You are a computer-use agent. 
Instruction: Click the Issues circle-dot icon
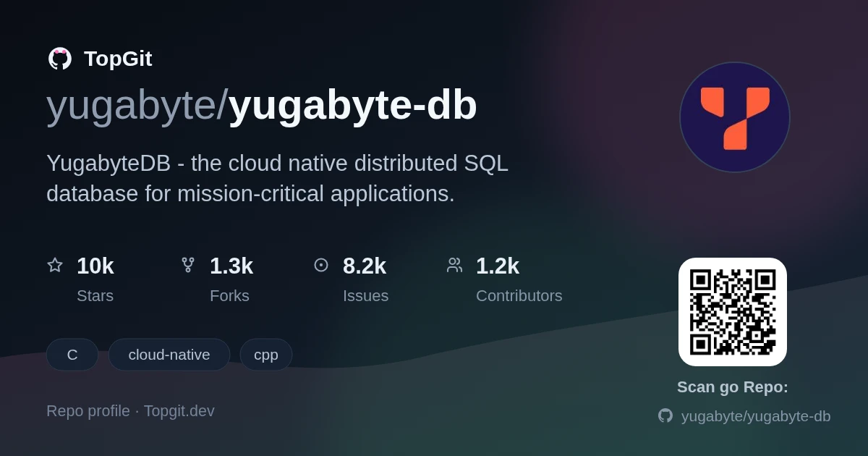321,265
